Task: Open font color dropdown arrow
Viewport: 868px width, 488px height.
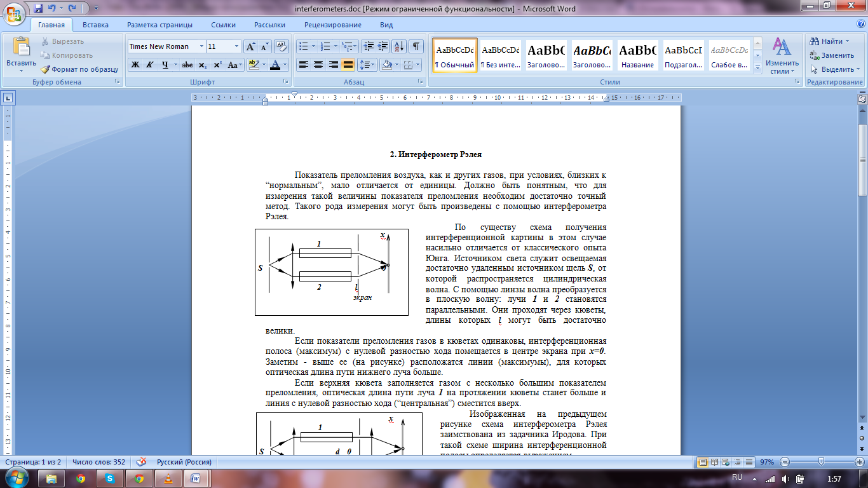Action: pos(285,65)
